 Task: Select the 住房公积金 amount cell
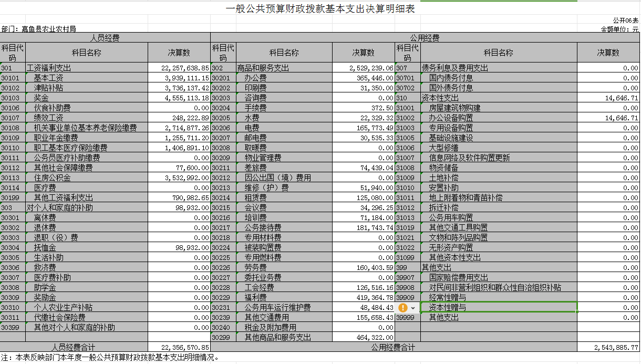tap(179, 178)
